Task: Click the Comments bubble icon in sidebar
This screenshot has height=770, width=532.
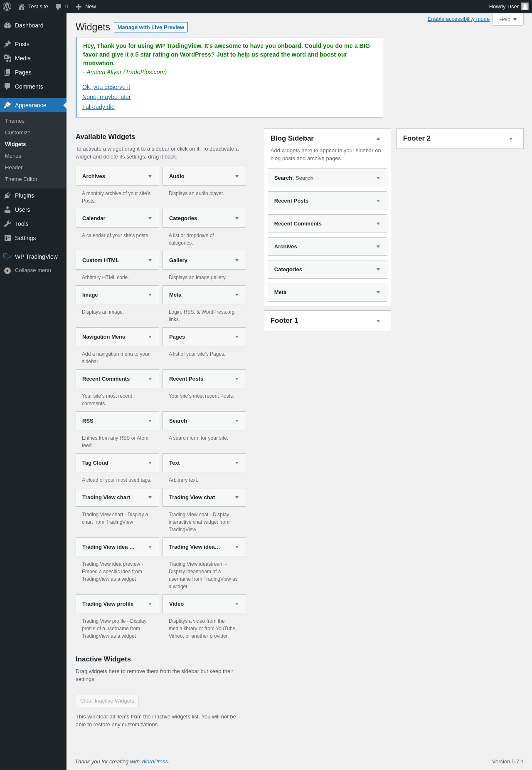Action: click(7, 87)
